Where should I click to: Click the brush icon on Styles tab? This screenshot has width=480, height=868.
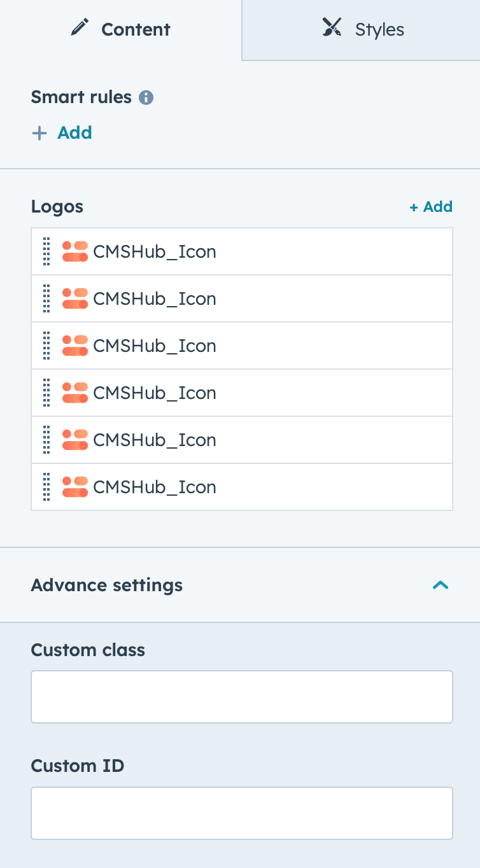click(x=332, y=29)
